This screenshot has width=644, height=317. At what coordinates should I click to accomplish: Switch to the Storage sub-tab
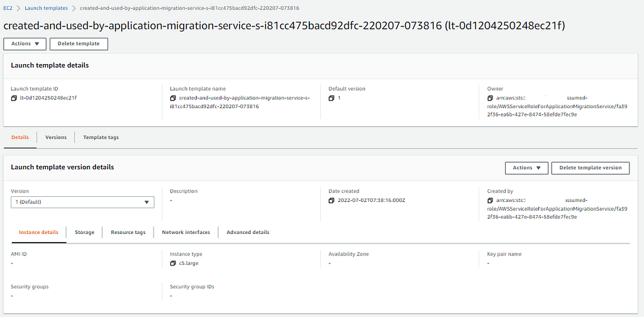[x=85, y=233]
